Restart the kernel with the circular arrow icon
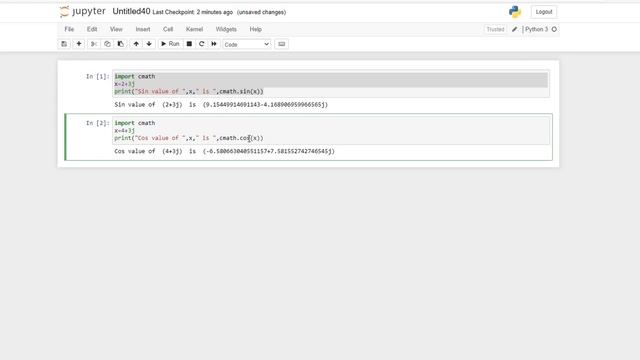This screenshot has width=640, height=360. [201, 44]
